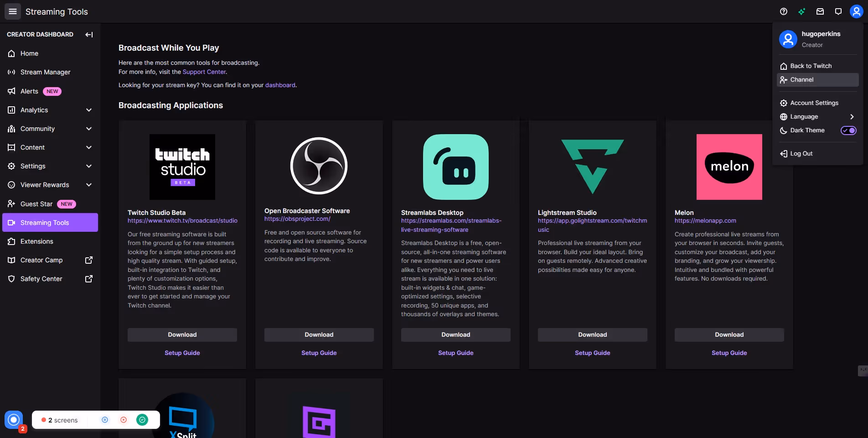Expand the Viewer Rewards section

pyautogui.click(x=89, y=185)
